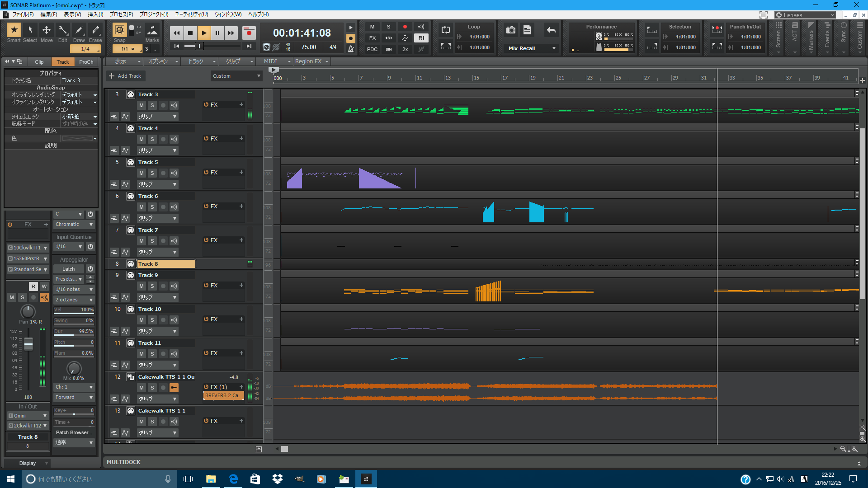Click Track 12 waveform preview button
The width and height of the screenshot is (868, 488).
pyautogui.click(x=174, y=388)
